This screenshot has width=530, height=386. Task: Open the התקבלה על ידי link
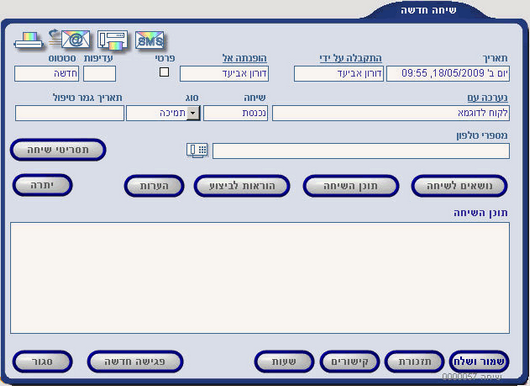point(351,58)
